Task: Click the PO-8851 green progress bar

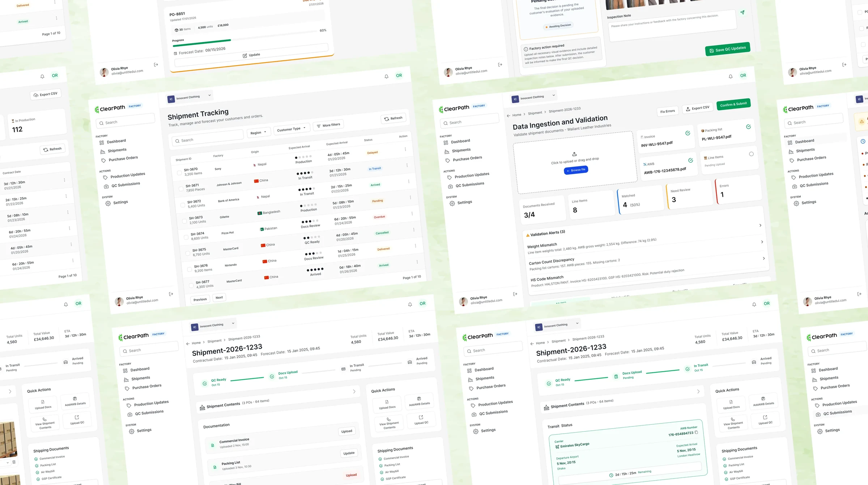Action: click(x=202, y=43)
